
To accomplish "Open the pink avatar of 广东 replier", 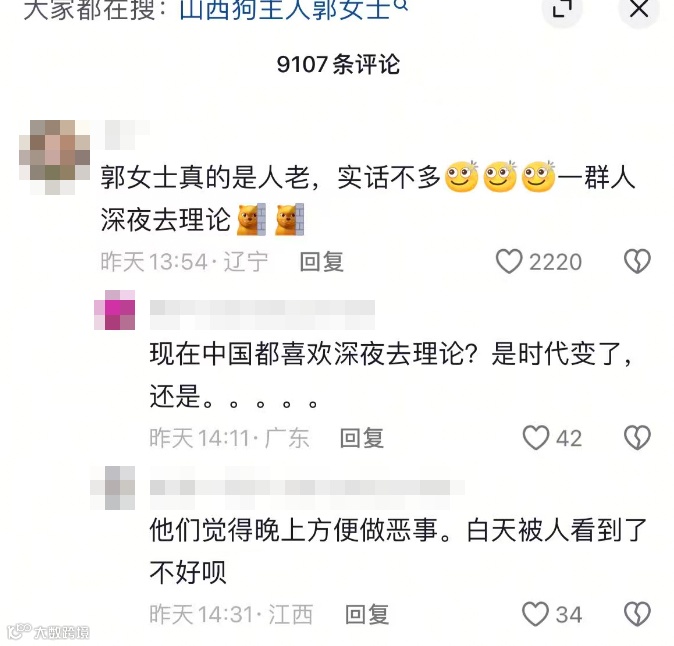I will click(114, 310).
